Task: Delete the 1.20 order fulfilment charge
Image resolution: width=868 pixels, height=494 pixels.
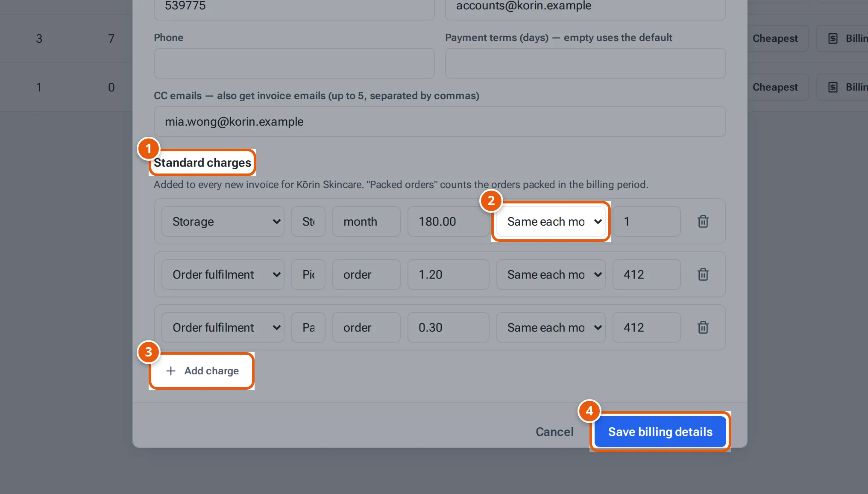Action: (x=703, y=274)
